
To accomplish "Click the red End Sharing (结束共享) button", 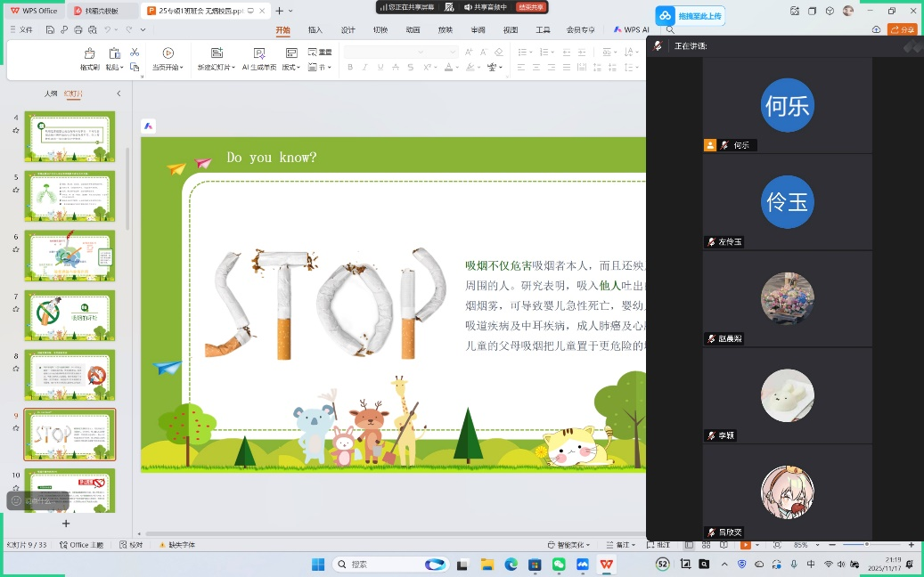I will (530, 7).
